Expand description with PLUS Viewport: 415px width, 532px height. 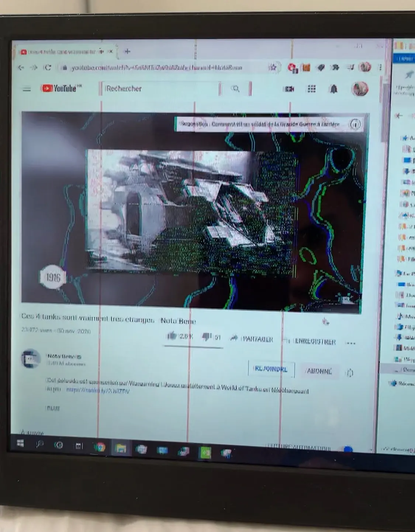53,408
